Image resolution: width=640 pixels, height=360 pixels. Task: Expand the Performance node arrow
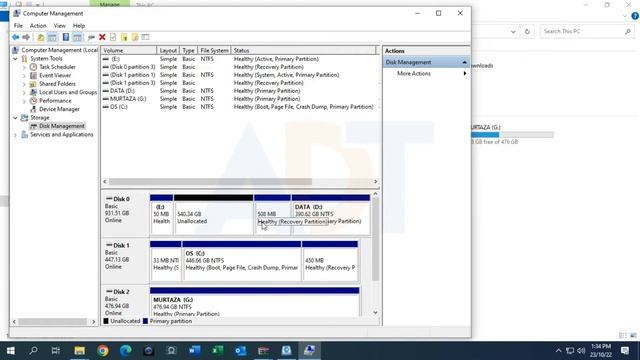click(x=24, y=101)
